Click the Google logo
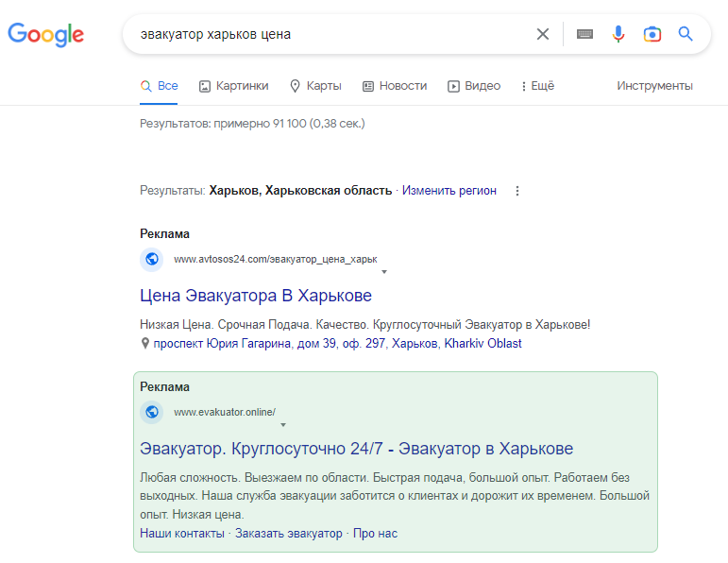The height and width of the screenshot is (563, 728). click(46, 34)
